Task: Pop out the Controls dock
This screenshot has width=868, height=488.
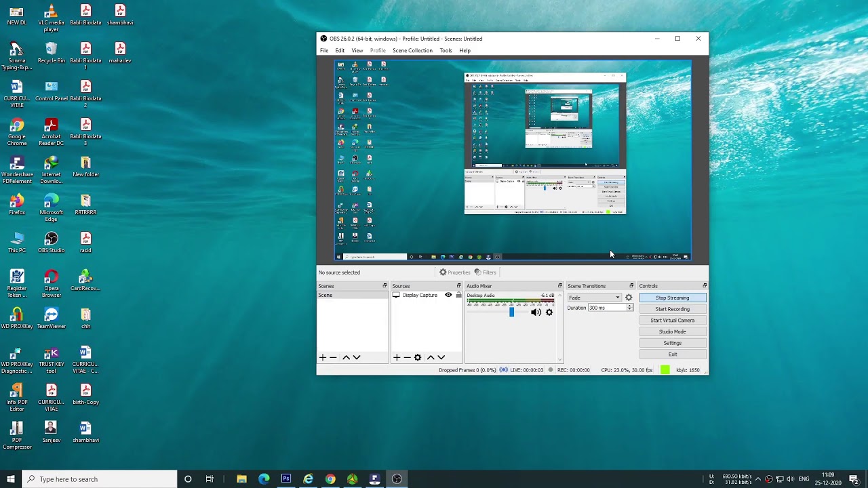Action: tap(705, 286)
